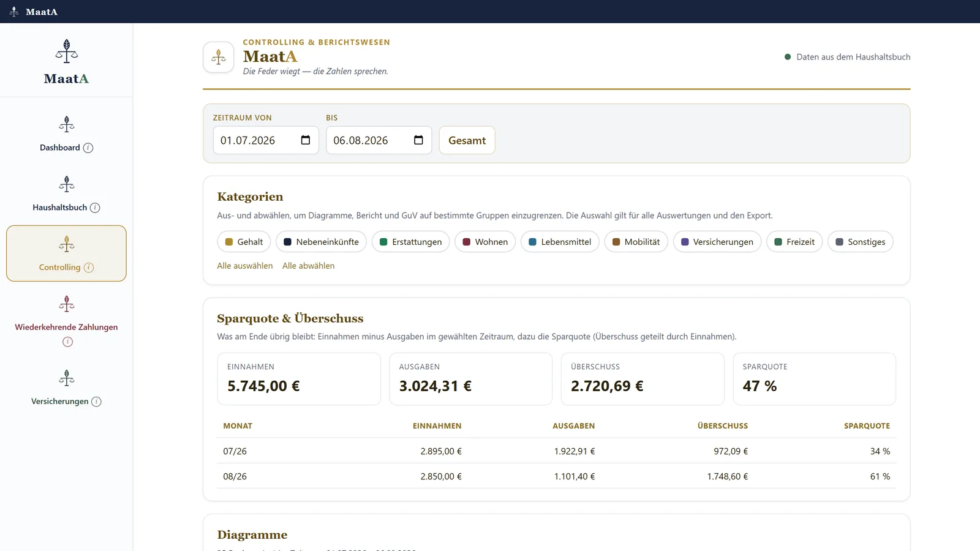Toggle the Mobilität category chip
The height and width of the screenshot is (551, 980).
(x=636, y=242)
